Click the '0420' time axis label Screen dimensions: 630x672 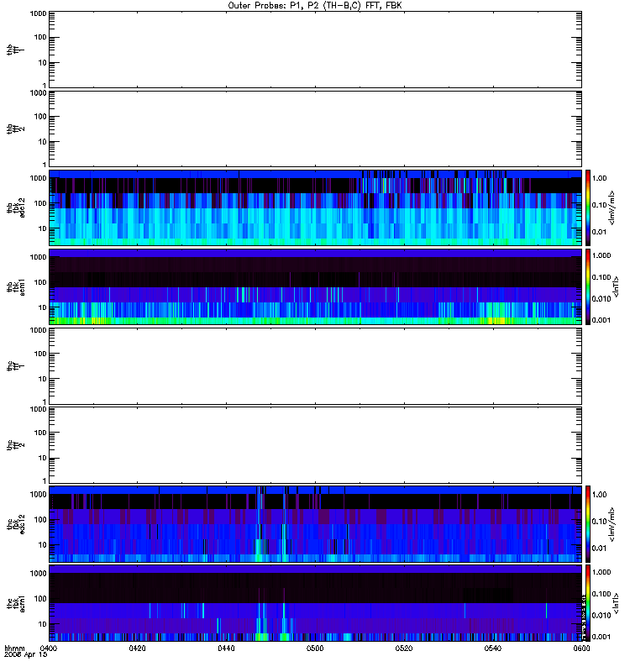(137, 648)
